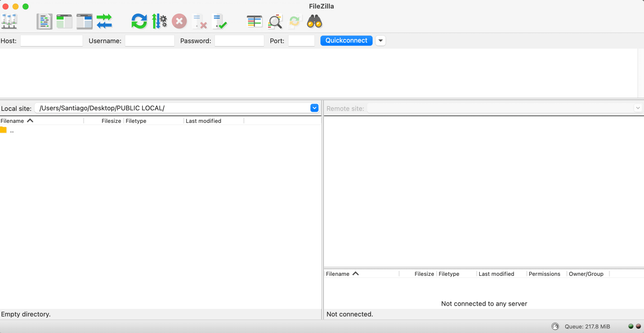The image size is (644, 333).
Task: Click into the Host input field
Action: click(52, 41)
